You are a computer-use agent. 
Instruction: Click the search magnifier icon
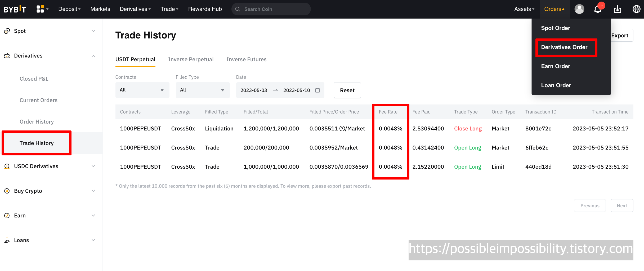238,9
